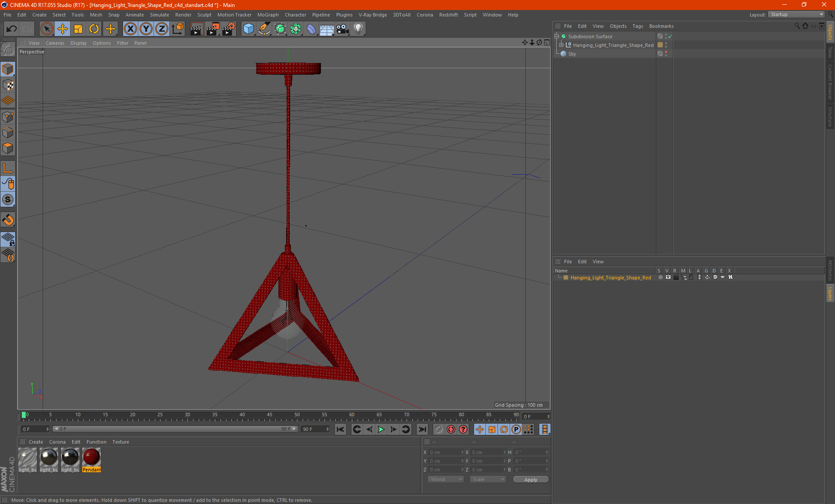Expand the Hanging_Light_Triangle_Shape_Red object tree
The width and height of the screenshot is (835, 504).
coord(561,45)
